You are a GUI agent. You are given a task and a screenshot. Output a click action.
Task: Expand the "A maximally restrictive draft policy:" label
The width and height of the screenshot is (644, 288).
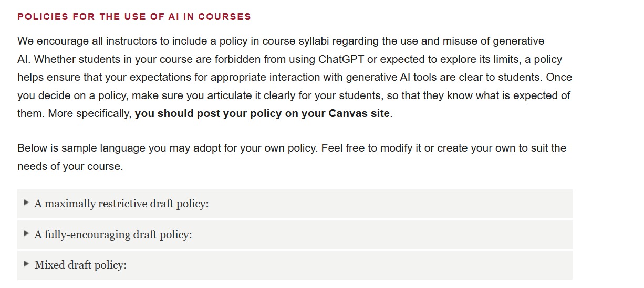pos(121,204)
